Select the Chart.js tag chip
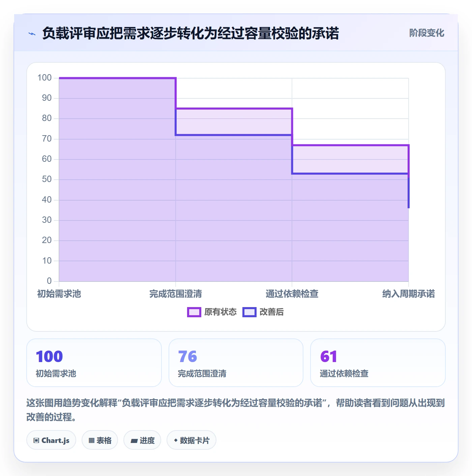The image size is (472, 476). coord(51,440)
